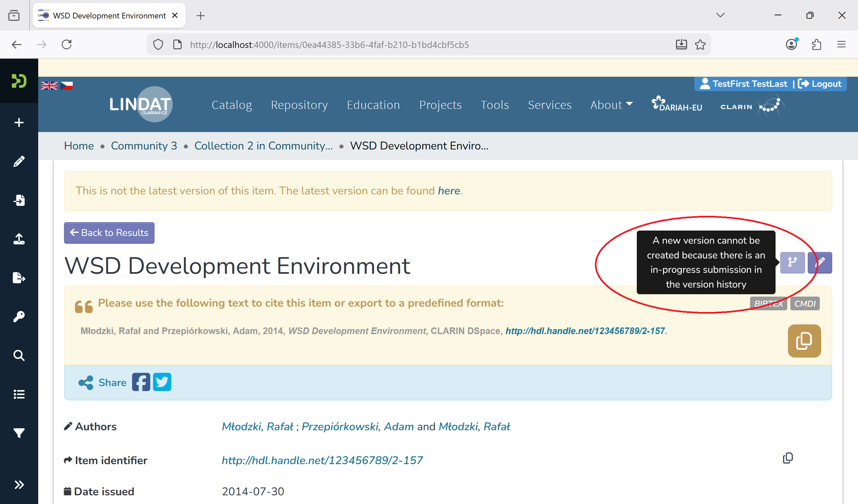Go to Home breadcrumb
This screenshot has width=858, height=504.
[79, 146]
